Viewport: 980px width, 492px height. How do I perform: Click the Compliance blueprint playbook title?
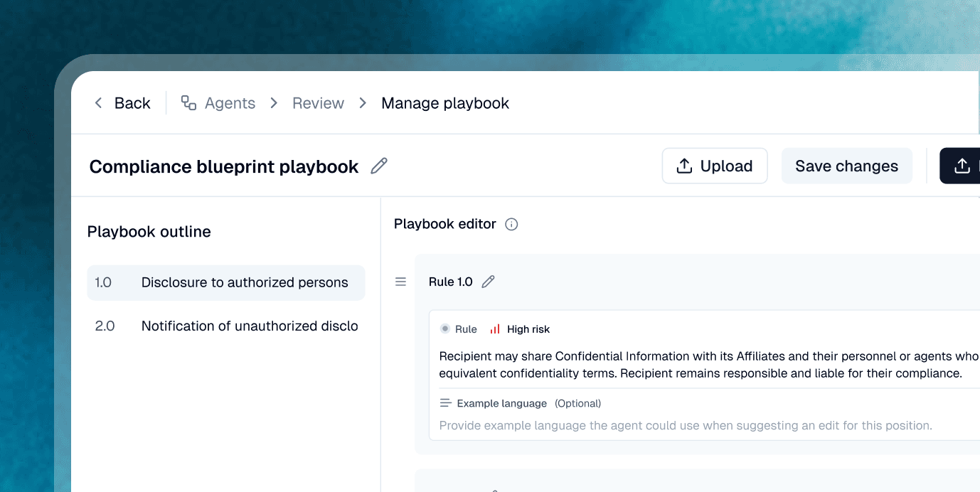pyautogui.click(x=224, y=166)
